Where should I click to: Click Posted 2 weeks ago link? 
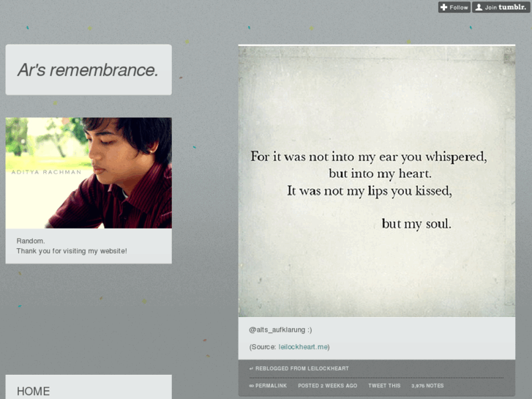[x=327, y=386]
